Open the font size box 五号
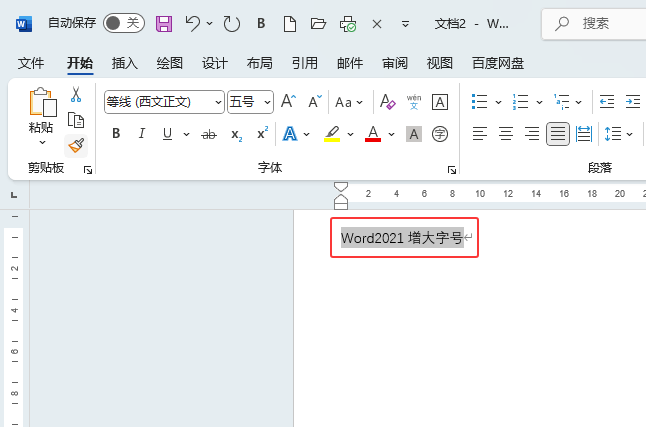Image resolution: width=646 pixels, height=427 pixels. [x=250, y=102]
